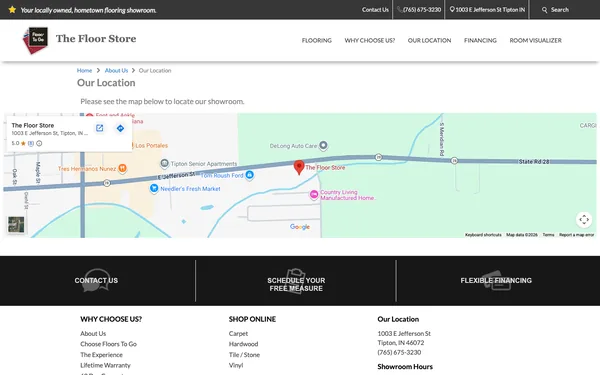Open Our Location nav item
Viewport: 600px width, 375px height.
pos(429,41)
